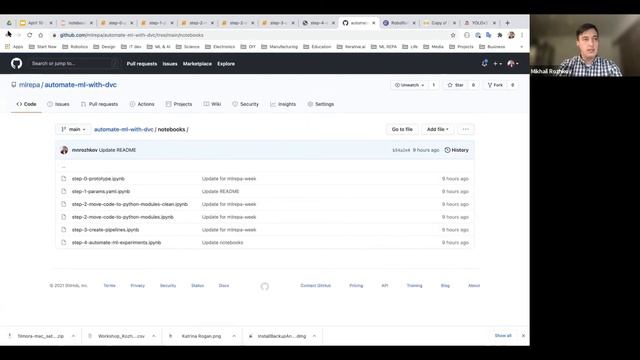Click file icon beside step-0-prototype.ipynb

(63, 178)
